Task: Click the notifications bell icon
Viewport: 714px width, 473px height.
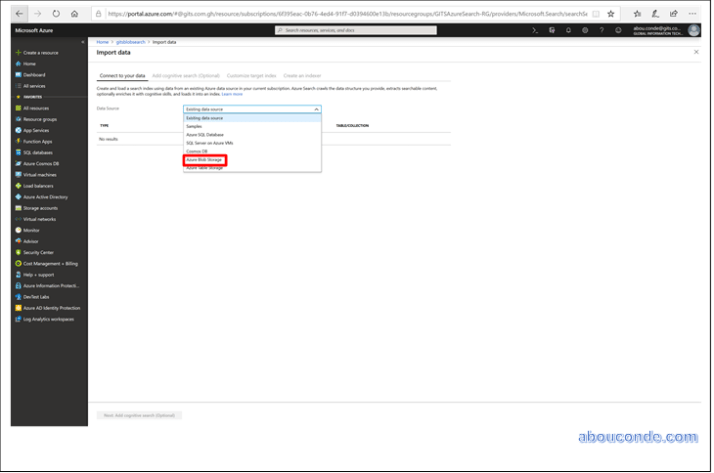Action: click(x=568, y=31)
